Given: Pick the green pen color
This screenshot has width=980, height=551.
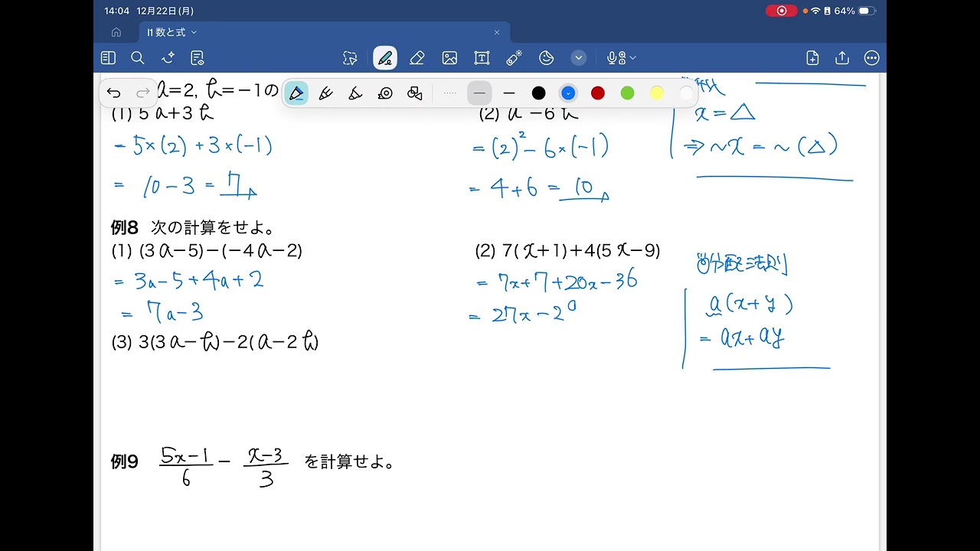Looking at the screenshot, I should point(627,93).
